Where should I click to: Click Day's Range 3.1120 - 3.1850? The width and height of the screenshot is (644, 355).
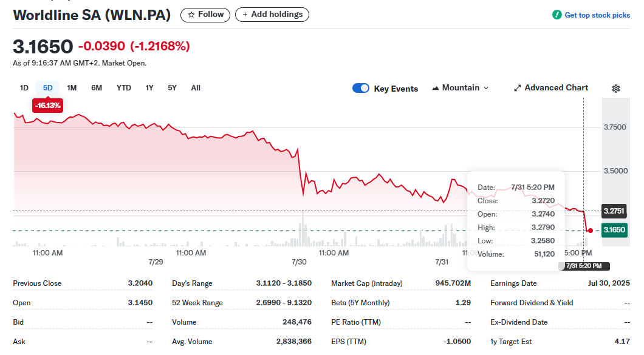[284, 283]
